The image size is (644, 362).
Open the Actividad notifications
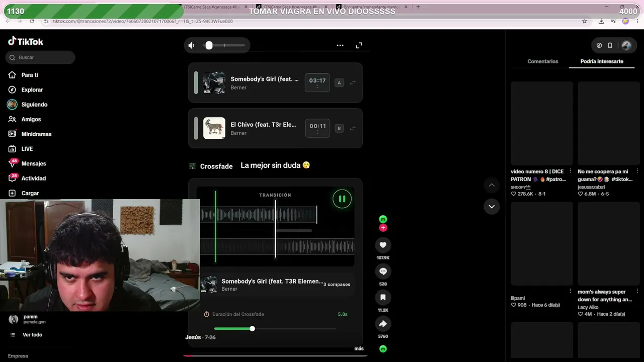click(33, 178)
